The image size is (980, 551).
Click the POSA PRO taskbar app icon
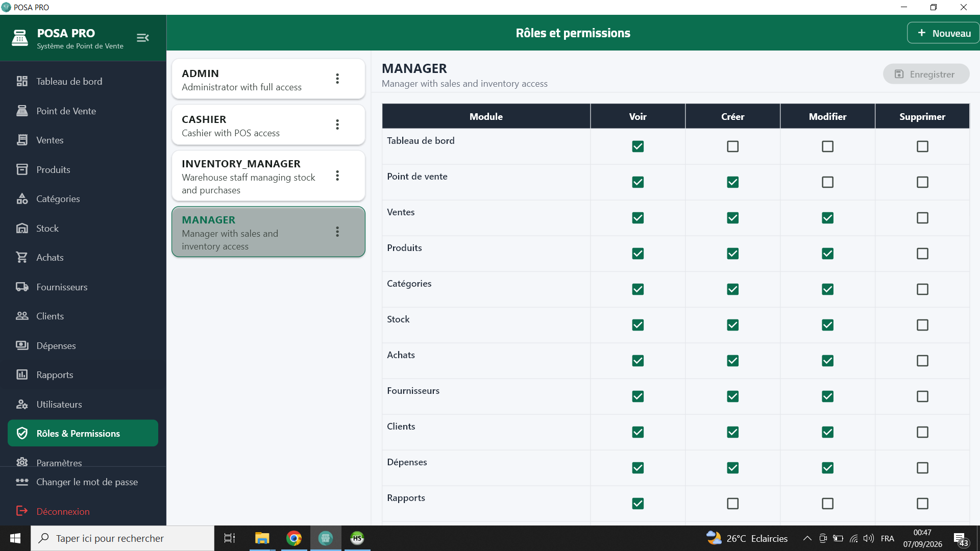click(x=326, y=538)
